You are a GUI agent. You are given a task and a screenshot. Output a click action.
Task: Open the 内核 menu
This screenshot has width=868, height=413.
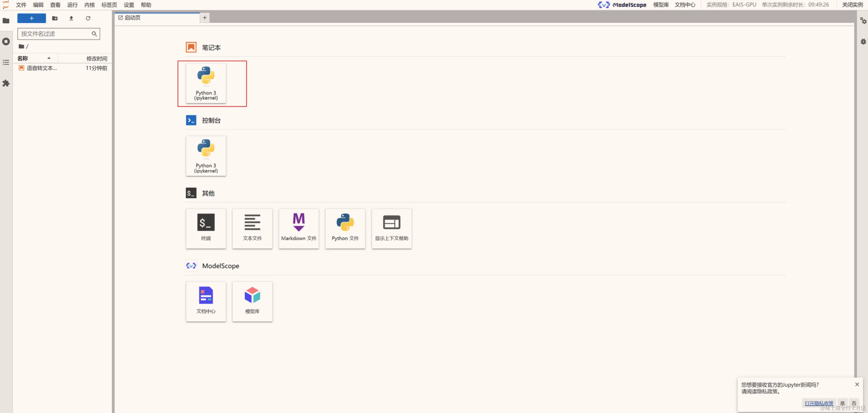click(90, 5)
